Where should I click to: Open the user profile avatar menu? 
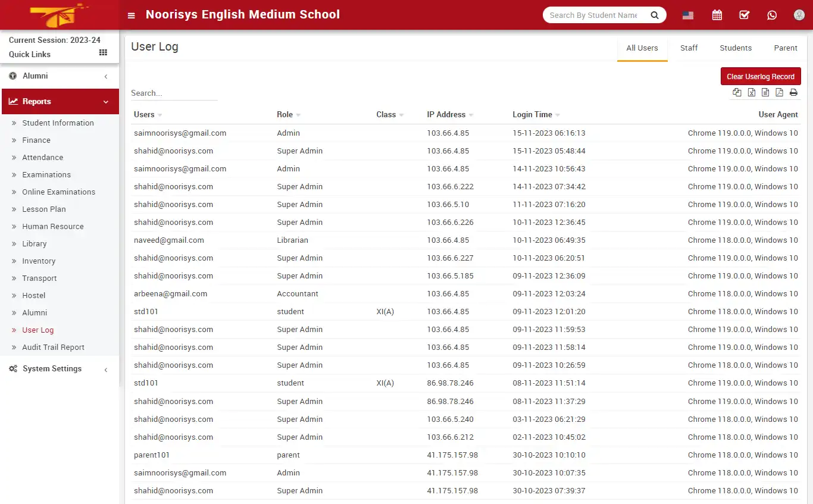(799, 15)
